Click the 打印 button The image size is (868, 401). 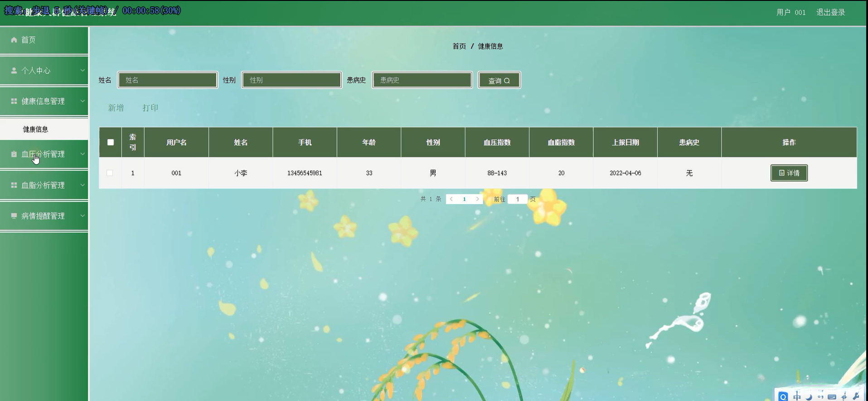(x=150, y=108)
